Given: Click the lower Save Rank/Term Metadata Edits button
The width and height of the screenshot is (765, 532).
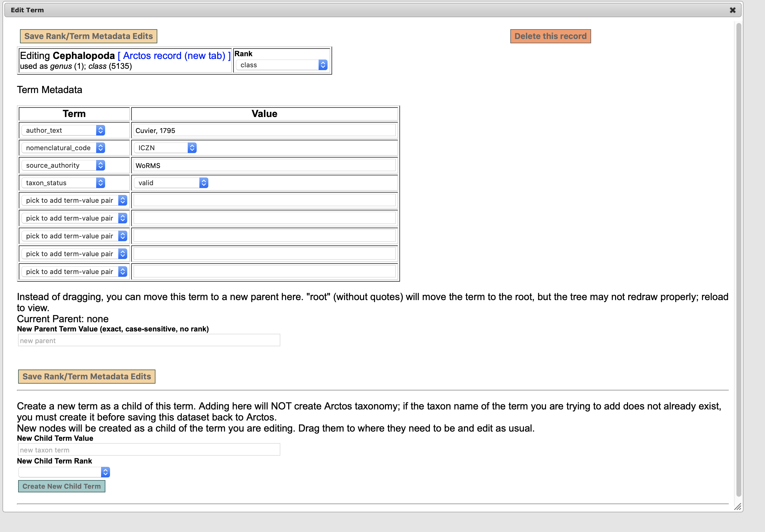Looking at the screenshot, I should tap(87, 377).
